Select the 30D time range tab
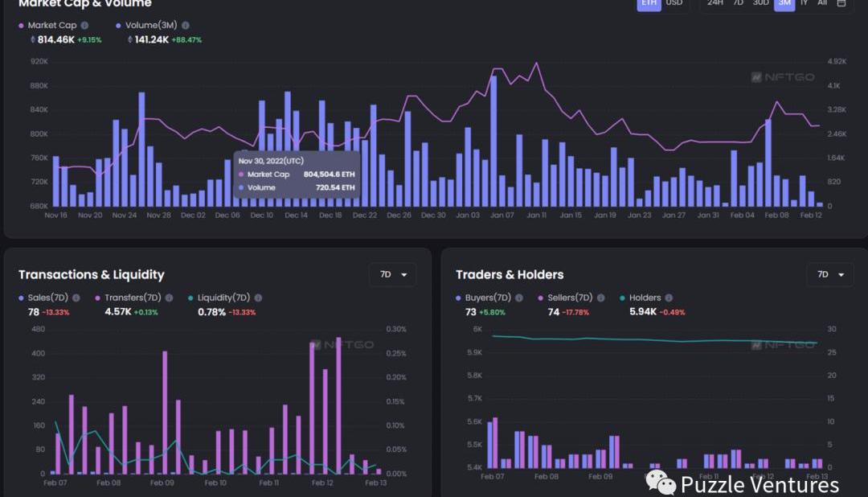The image size is (868, 497). (760, 3)
